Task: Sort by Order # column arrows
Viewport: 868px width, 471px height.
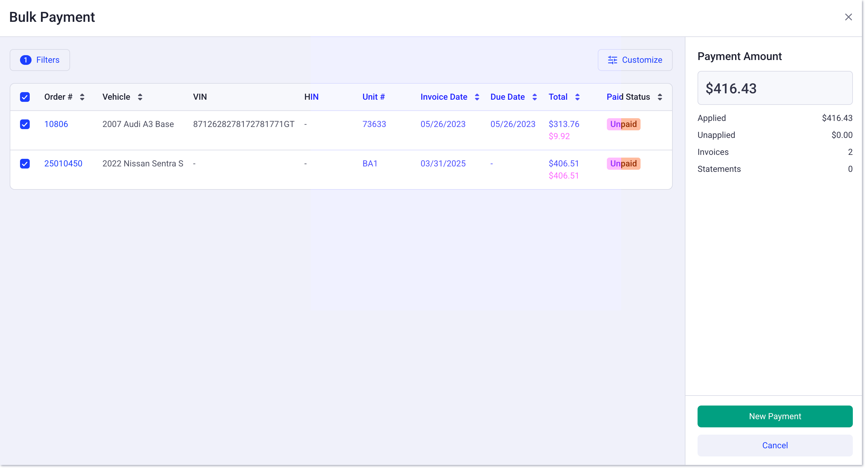Action: click(82, 97)
